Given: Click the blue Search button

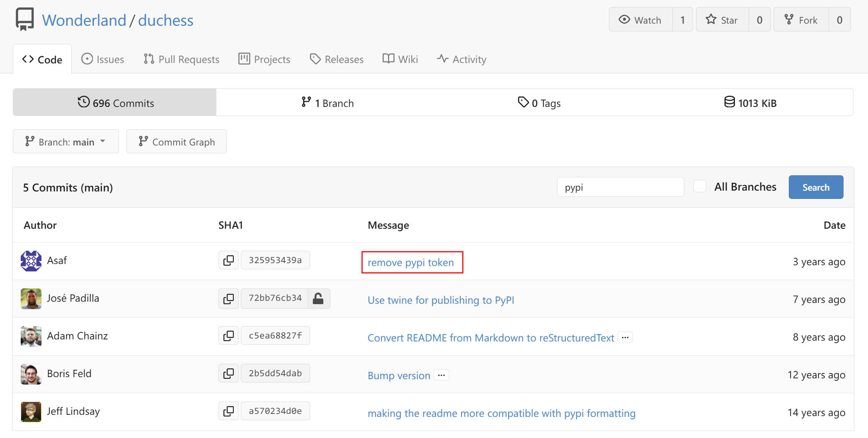Looking at the screenshot, I should tap(816, 187).
